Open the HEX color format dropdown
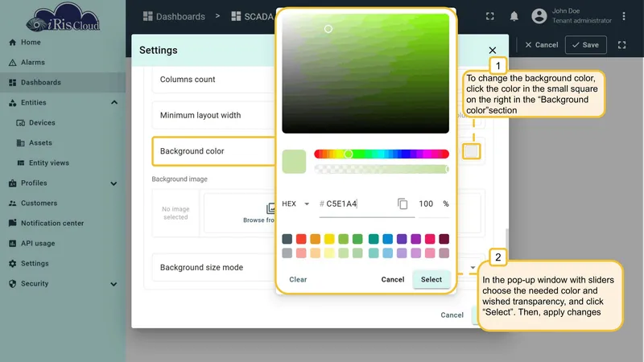The height and width of the screenshot is (362, 644). tap(295, 204)
